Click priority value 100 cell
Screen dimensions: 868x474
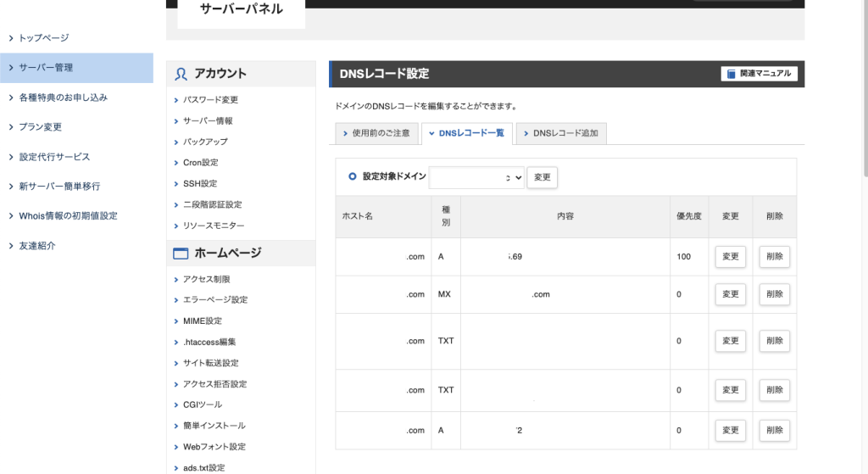tap(689, 257)
